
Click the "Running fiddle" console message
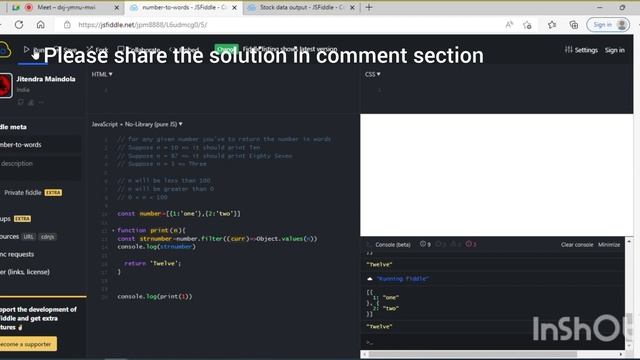click(x=402, y=279)
